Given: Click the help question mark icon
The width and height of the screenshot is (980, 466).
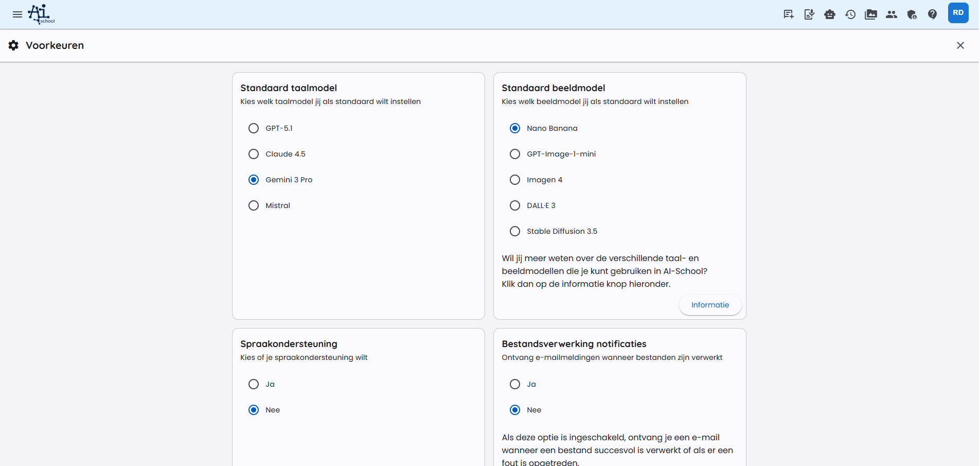Looking at the screenshot, I should pyautogui.click(x=933, y=14).
